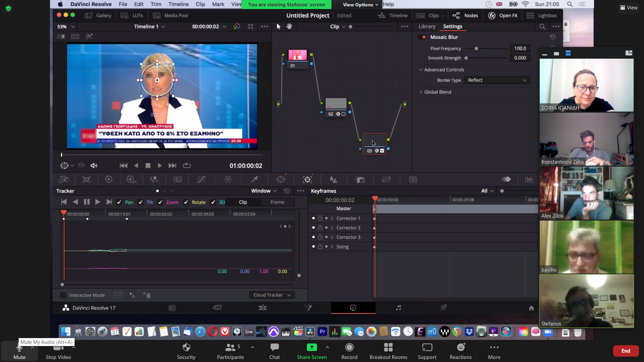This screenshot has width=644, height=362.
Task: Select the Frame tracker mode button
Action: (277, 202)
